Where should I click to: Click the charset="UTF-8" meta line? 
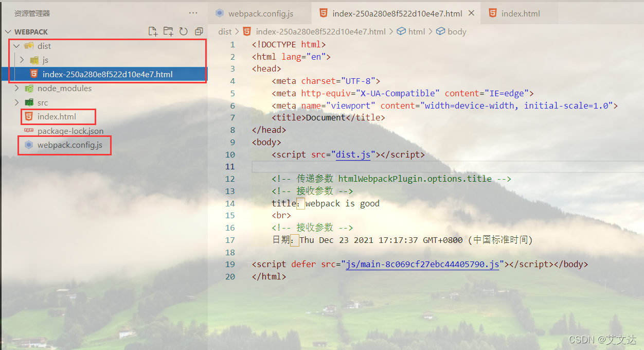point(326,81)
